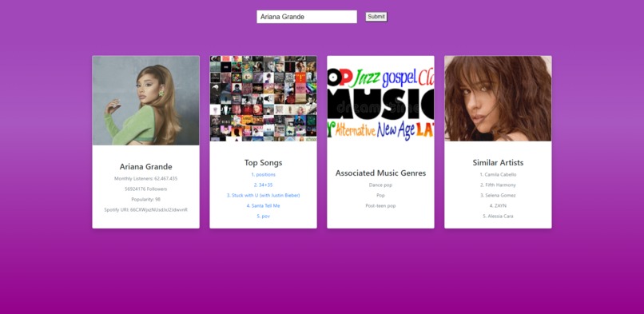This screenshot has width=644, height=314.
Task: Click the artist search input field
Action: (x=306, y=17)
